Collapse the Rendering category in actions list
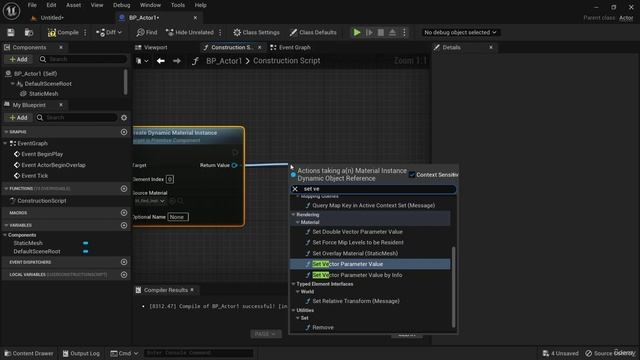 click(293, 214)
